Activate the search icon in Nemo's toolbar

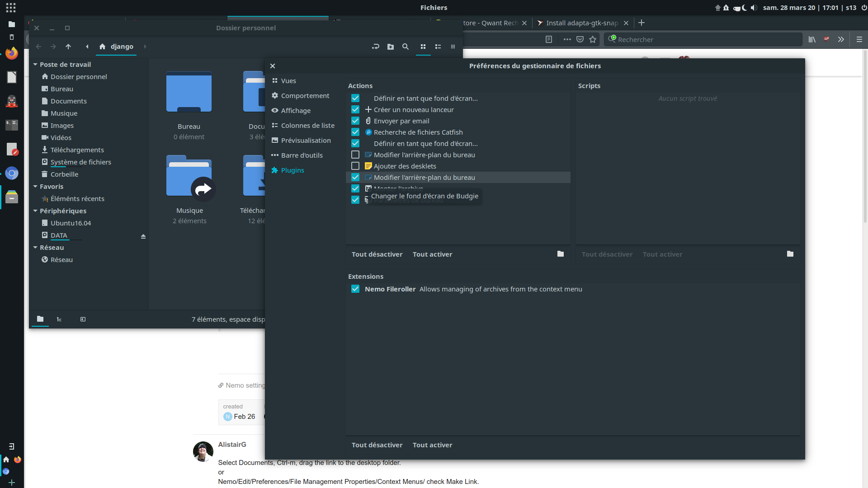coord(405,47)
